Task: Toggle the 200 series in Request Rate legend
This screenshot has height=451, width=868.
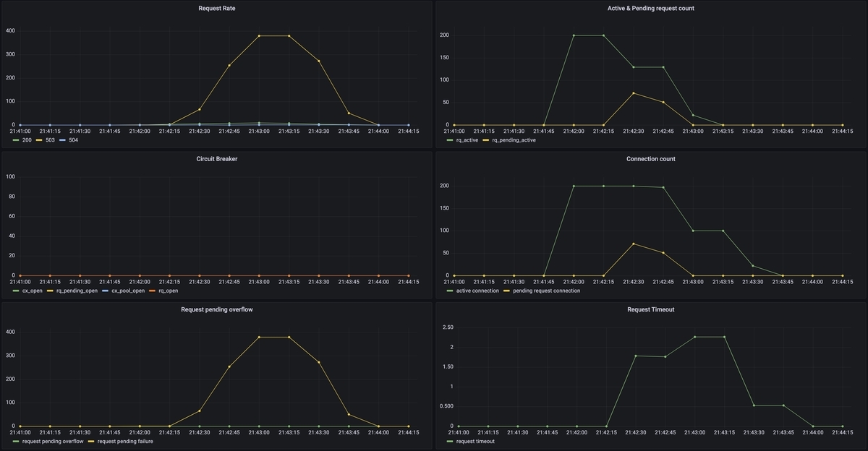Action: point(22,140)
